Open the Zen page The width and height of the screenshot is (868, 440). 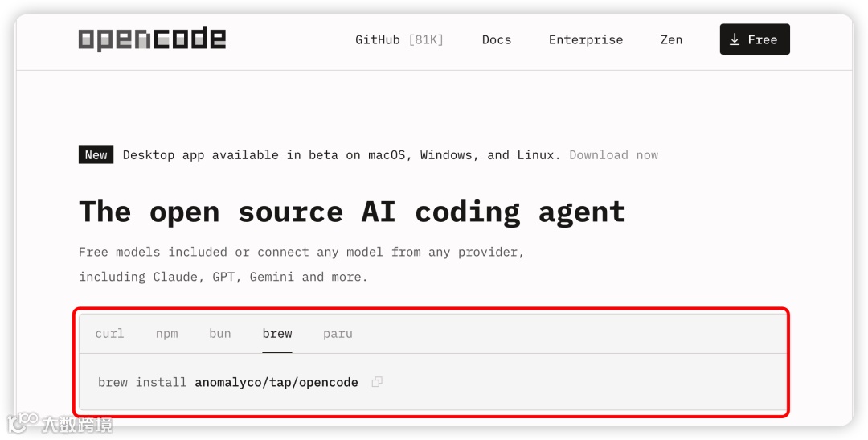click(671, 40)
